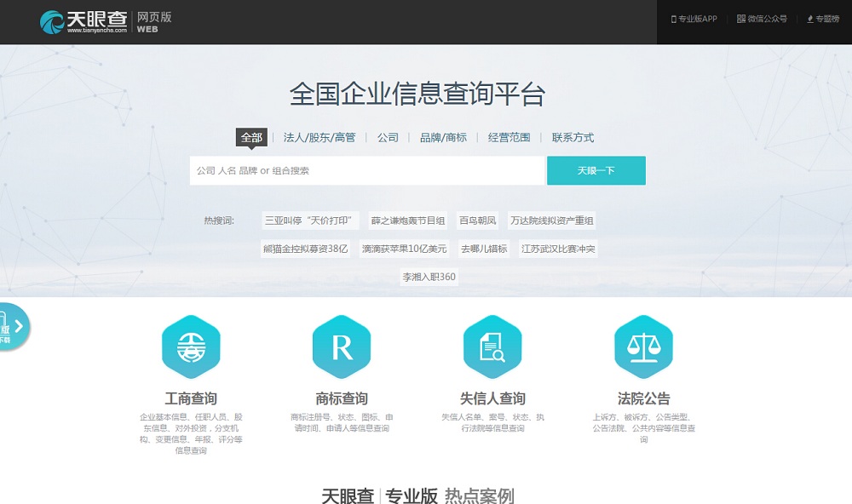
Task: Switch to 公司 search tab
Action: [388, 137]
